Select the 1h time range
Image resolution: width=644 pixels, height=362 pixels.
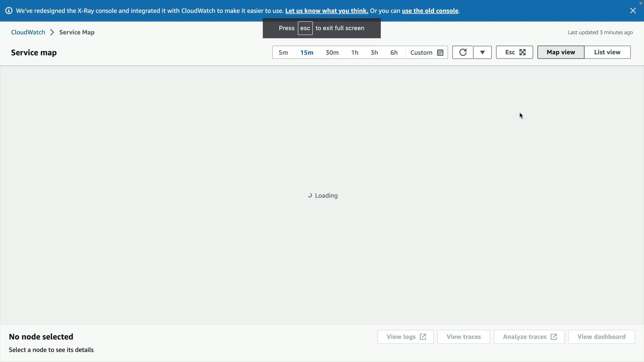click(355, 53)
